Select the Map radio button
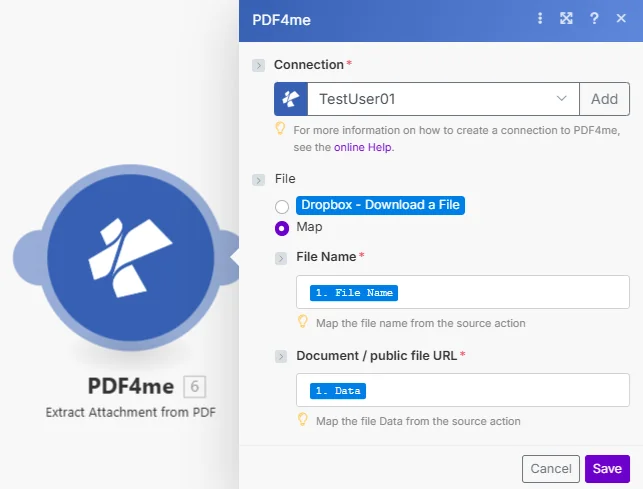 282,229
